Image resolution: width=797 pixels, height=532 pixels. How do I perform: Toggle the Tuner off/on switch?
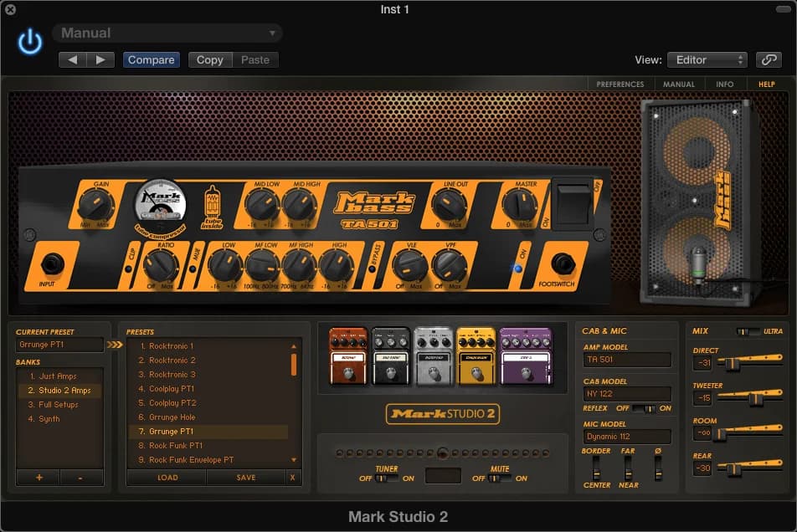pos(383,478)
